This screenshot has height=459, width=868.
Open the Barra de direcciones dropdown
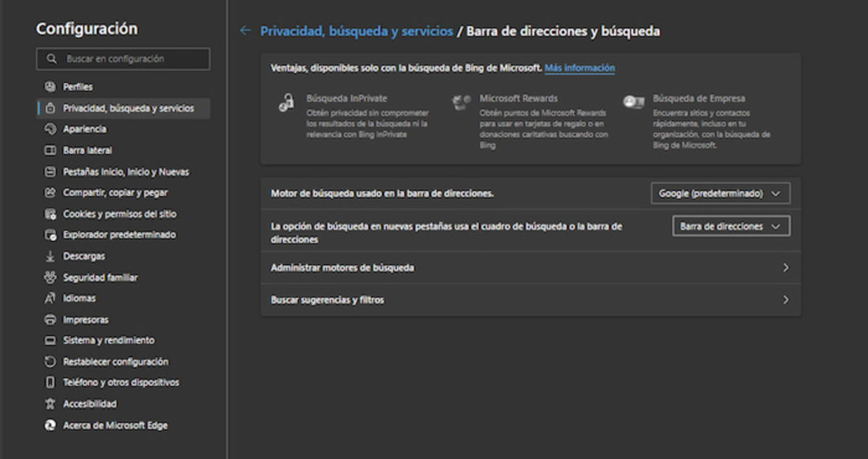coord(731,226)
